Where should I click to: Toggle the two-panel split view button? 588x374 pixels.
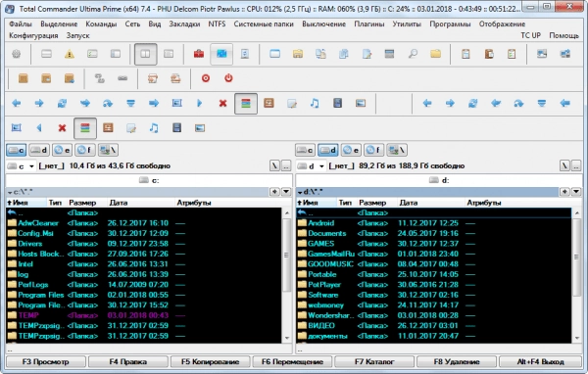[x=145, y=54]
